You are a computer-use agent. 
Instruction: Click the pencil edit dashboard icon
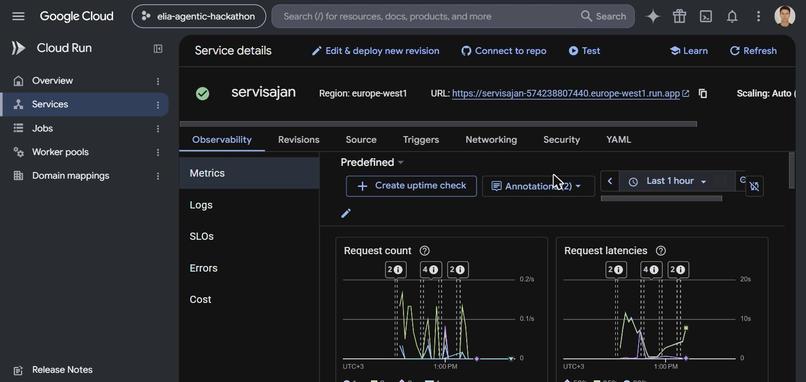pos(346,213)
